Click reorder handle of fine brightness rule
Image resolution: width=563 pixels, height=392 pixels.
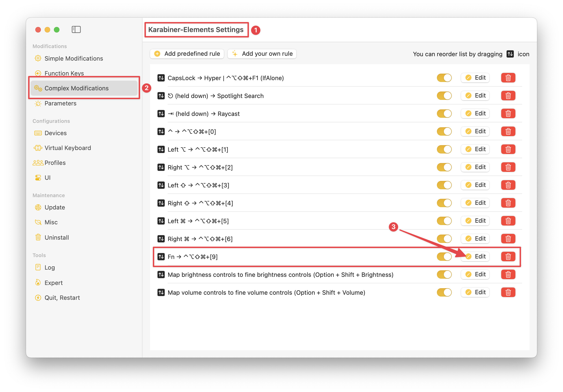pos(161,274)
